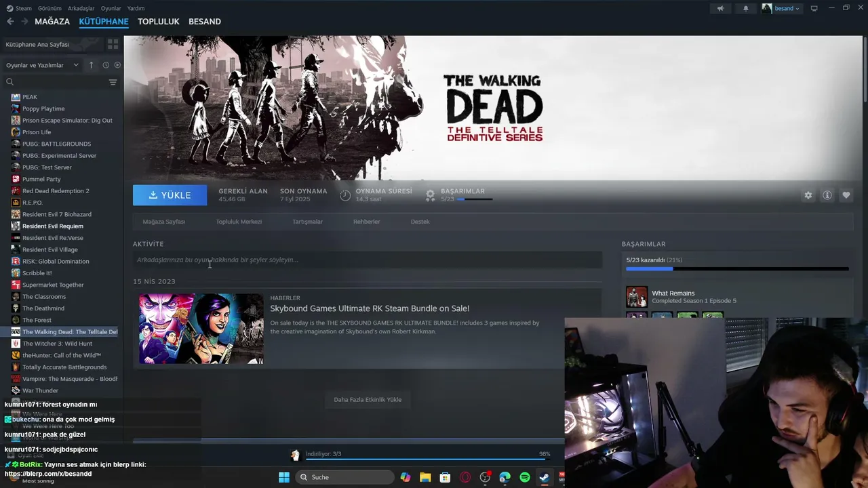Open the Oyunlar menu
Viewport: 868px width, 488px height.
(x=111, y=8)
